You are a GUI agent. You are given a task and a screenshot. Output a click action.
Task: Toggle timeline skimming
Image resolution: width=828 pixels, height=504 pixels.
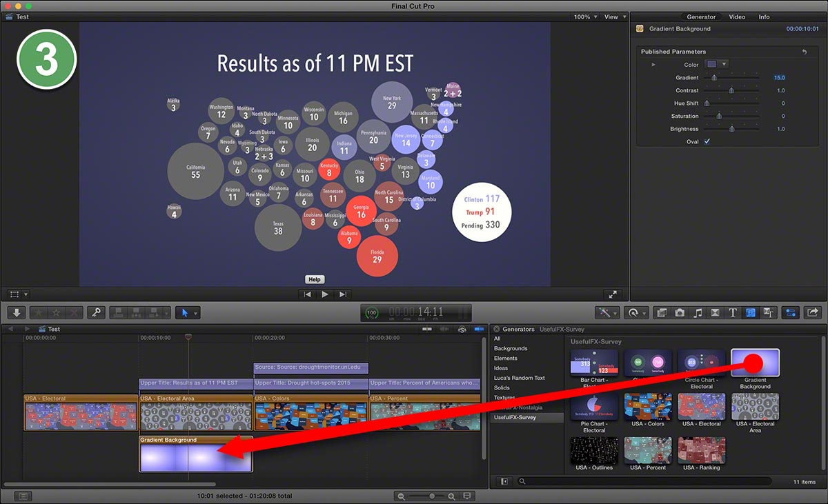tap(428, 330)
